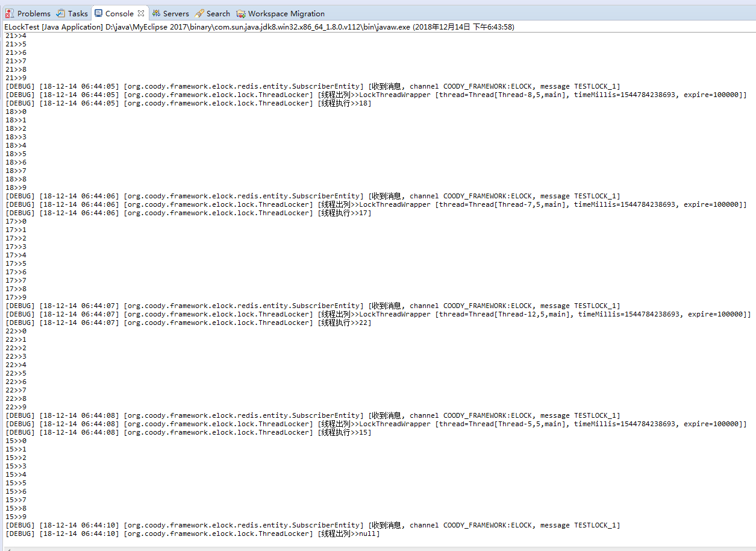Select the log line mentioning Thread-7

pos(376,204)
